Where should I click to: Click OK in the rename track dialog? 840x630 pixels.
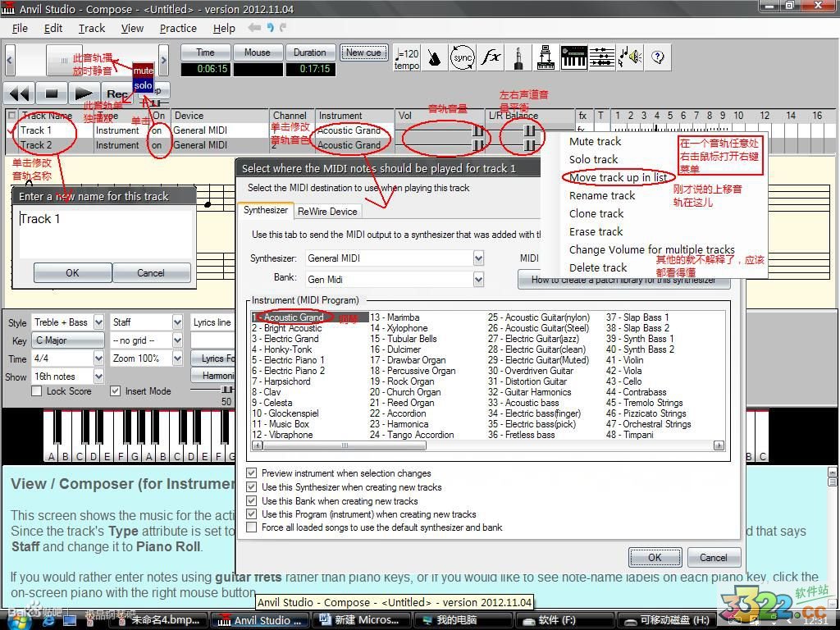pyautogui.click(x=72, y=273)
